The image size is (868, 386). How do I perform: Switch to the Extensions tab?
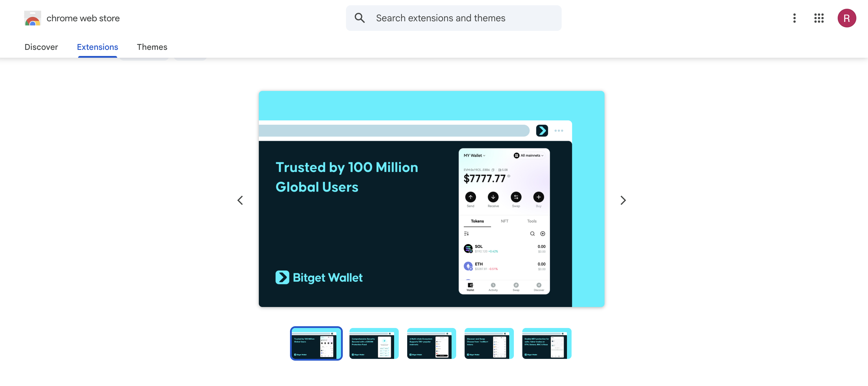97,47
